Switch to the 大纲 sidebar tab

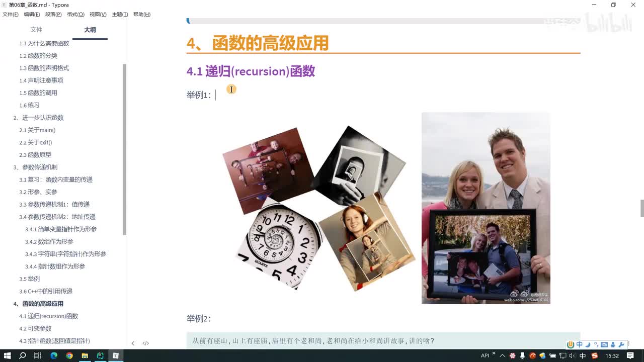[90, 30]
